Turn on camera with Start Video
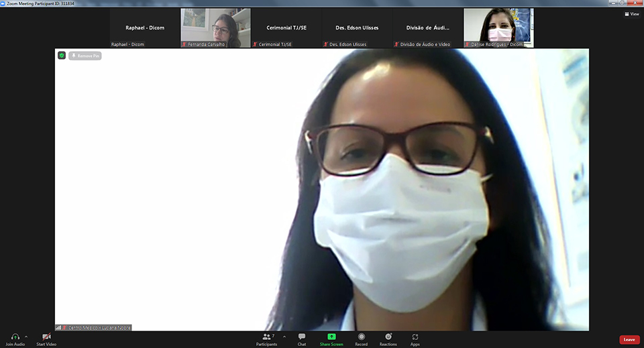Image resolution: width=644 pixels, height=348 pixels. [46, 337]
